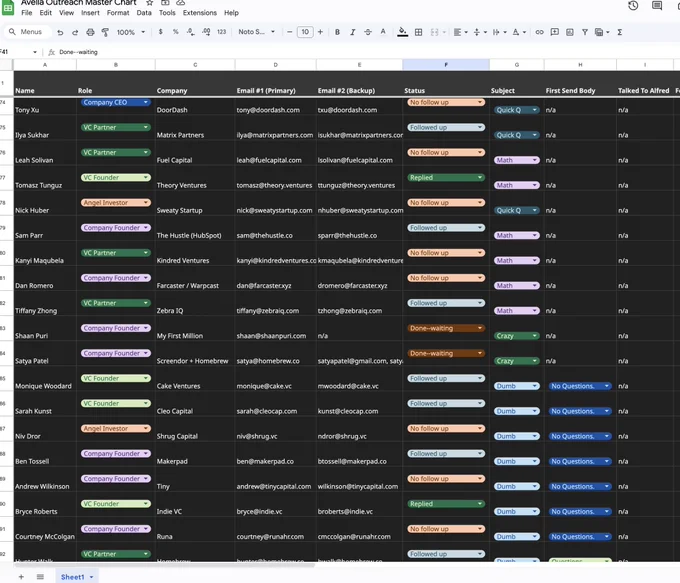Insert chart icon in toolbar

(x=570, y=32)
